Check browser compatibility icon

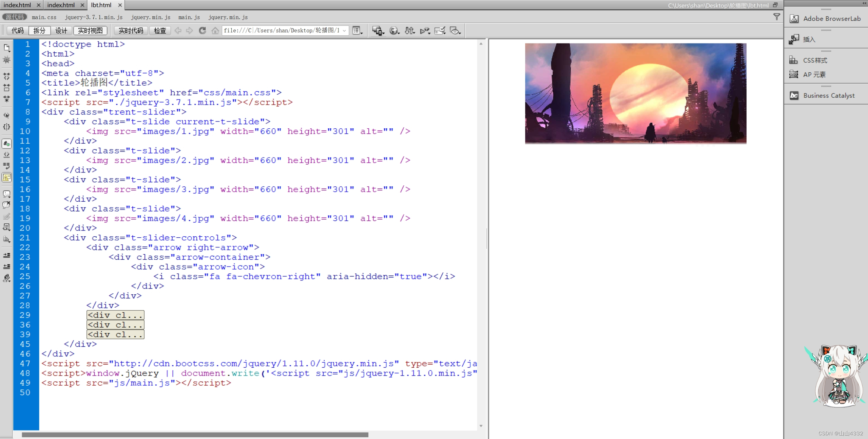point(440,31)
